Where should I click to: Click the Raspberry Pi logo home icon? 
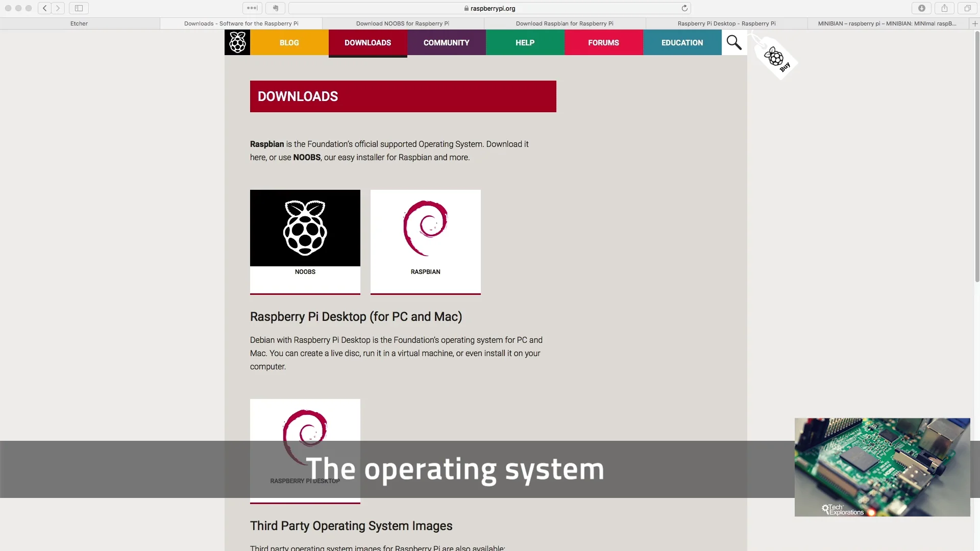coord(237,42)
